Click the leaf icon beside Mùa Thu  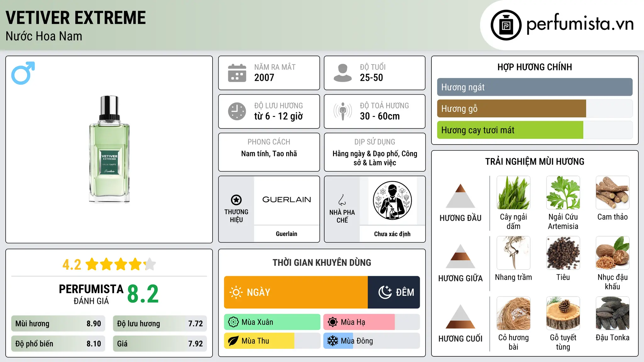click(233, 341)
